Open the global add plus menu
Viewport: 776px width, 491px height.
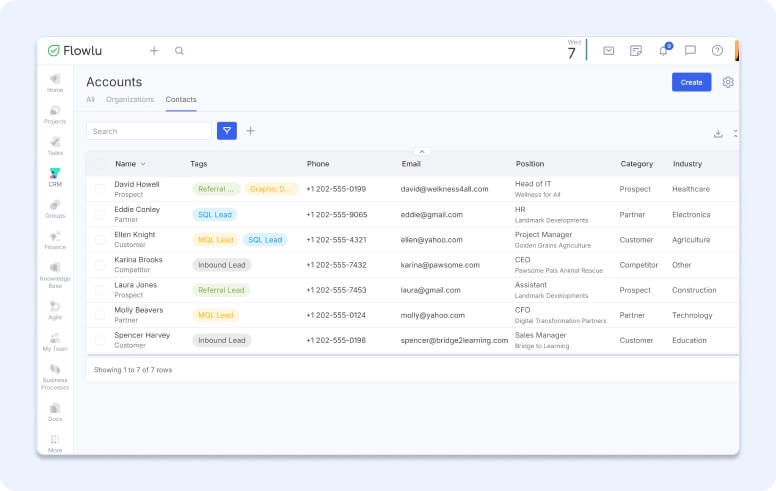(x=154, y=51)
